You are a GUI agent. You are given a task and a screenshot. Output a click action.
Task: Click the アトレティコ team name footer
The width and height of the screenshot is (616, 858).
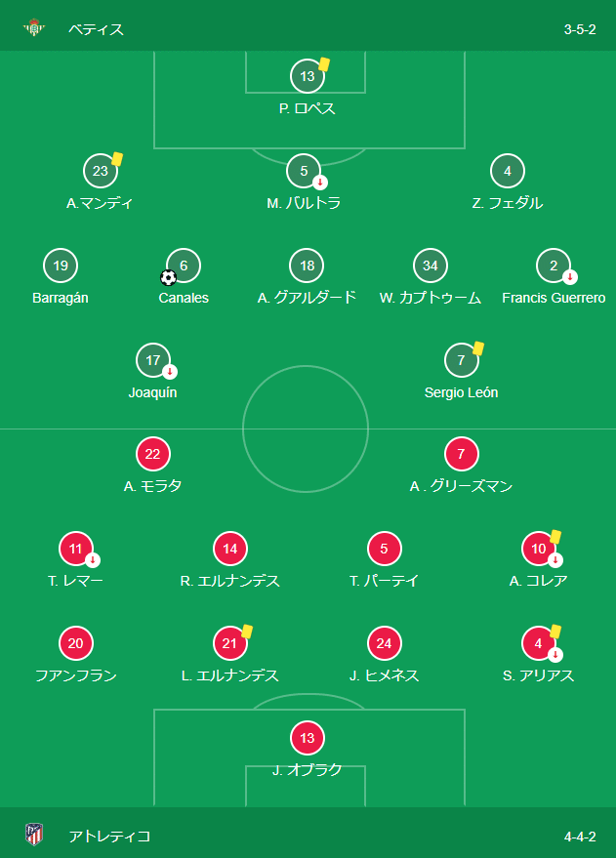pos(109,837)
